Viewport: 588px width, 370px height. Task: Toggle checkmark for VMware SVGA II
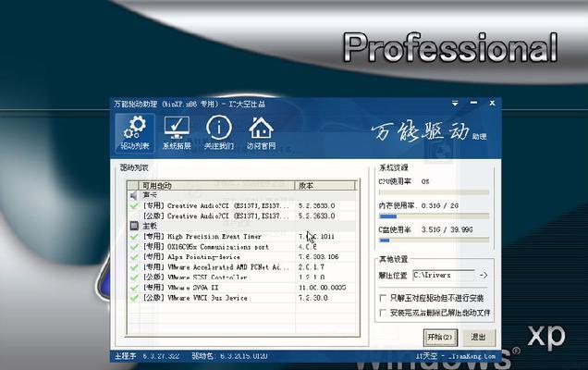pyautogui.click(x=134, y=288)
